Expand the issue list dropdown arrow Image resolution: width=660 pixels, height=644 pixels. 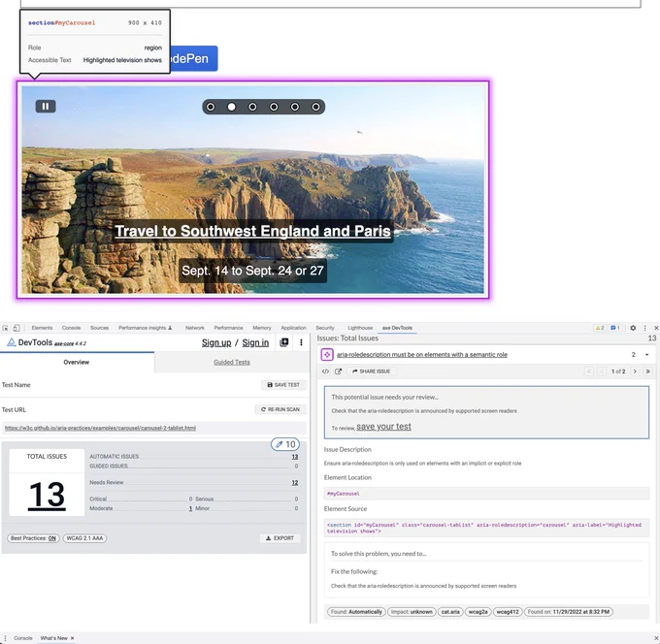point(647,355)
